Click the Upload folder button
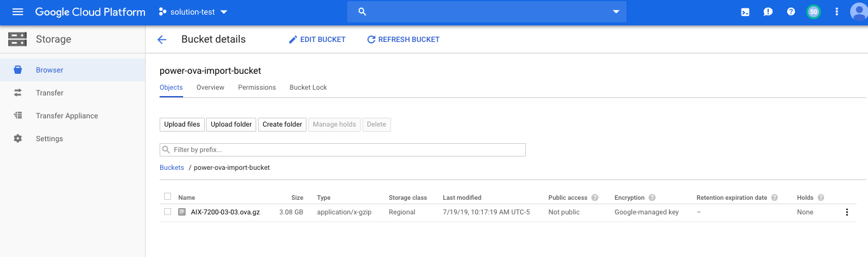 (x=231, y=124)
